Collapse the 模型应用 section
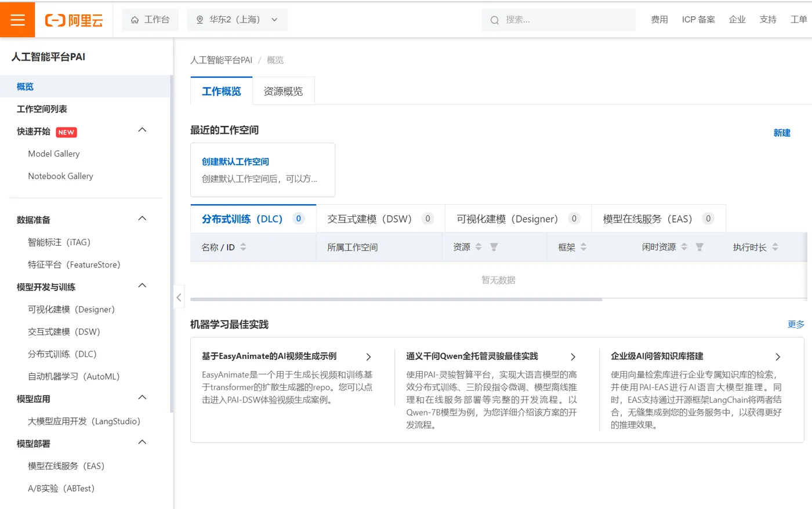This screenshot has height=509, width=812. pos(142,398)
